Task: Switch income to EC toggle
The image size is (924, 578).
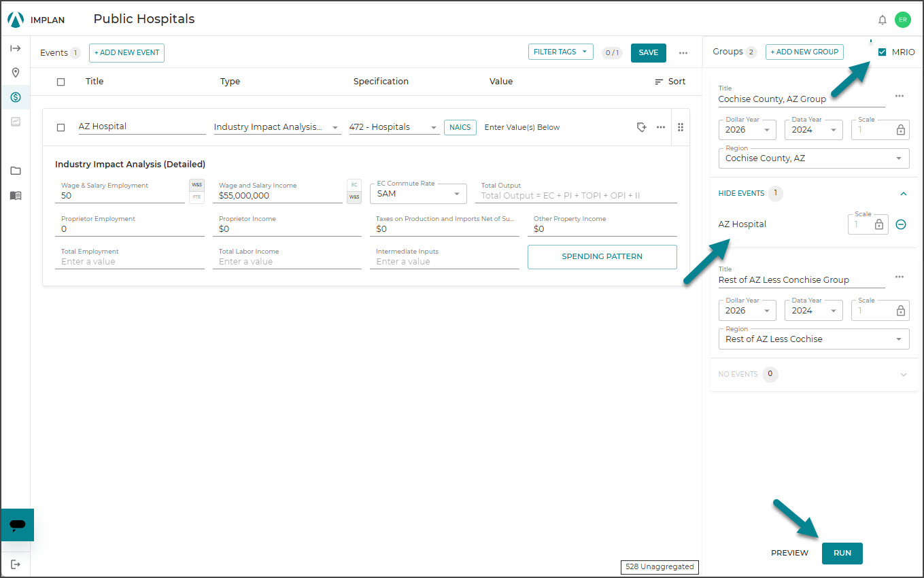Action: pyautogui.click(x=354, y=185)
